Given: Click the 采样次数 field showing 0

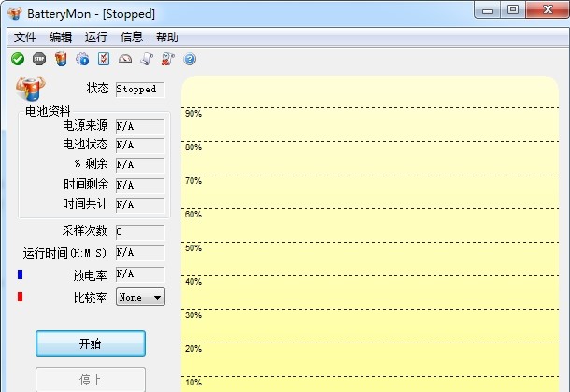Looking at the screenshot, I should [140, 231].
